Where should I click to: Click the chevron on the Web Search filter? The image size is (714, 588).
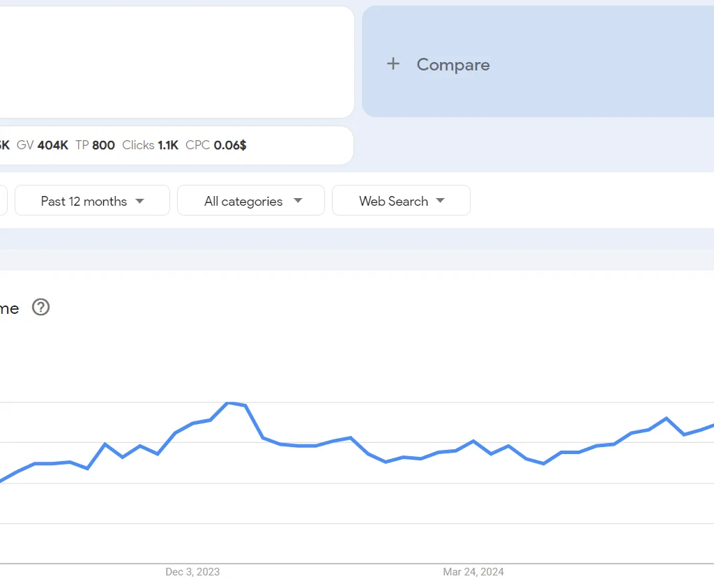pyautogui.click(x=440, y=200)
